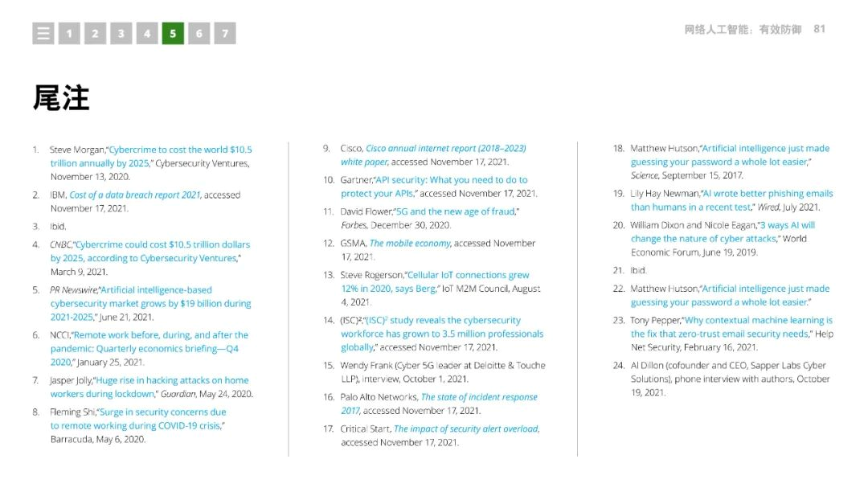868x488 pixels.
Task: Open "Artificial intelligence-based cybersecurity market" link
Action: (x=156, y=289)
